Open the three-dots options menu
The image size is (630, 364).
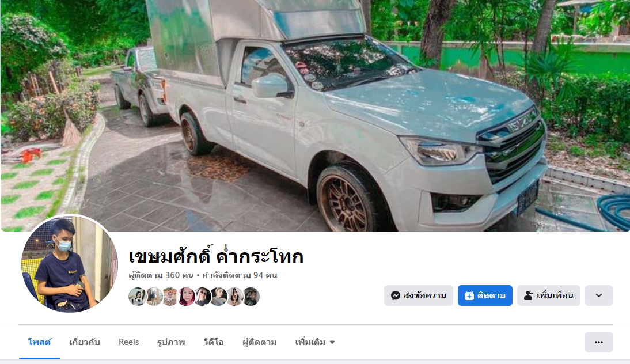point(599,342)
